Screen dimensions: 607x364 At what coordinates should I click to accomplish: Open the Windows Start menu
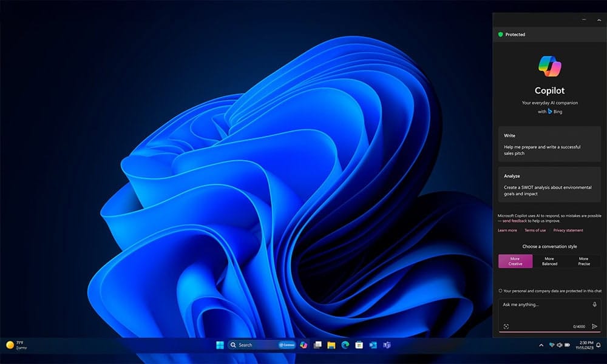220,345
